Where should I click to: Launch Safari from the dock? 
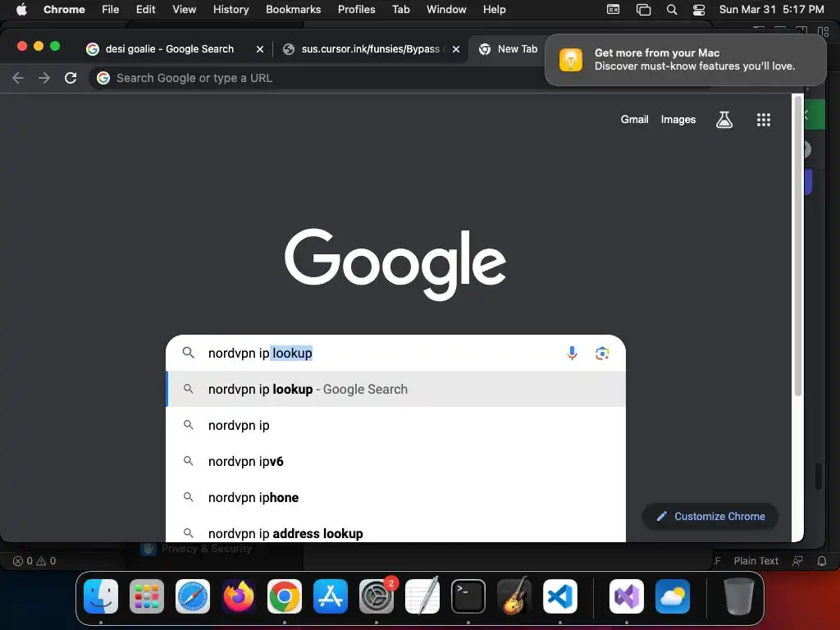coord(193,596)
